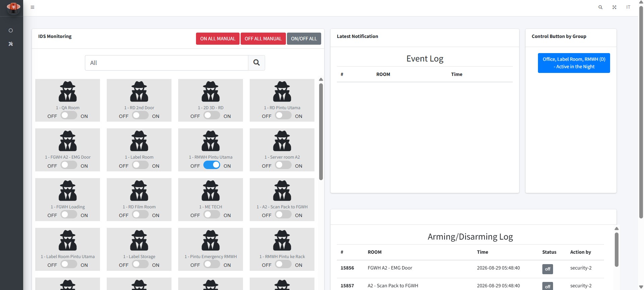Open the tools icon in left sidebar
Image resolution: width=644 pixels, height=290 pixels.
pos(11,44)
